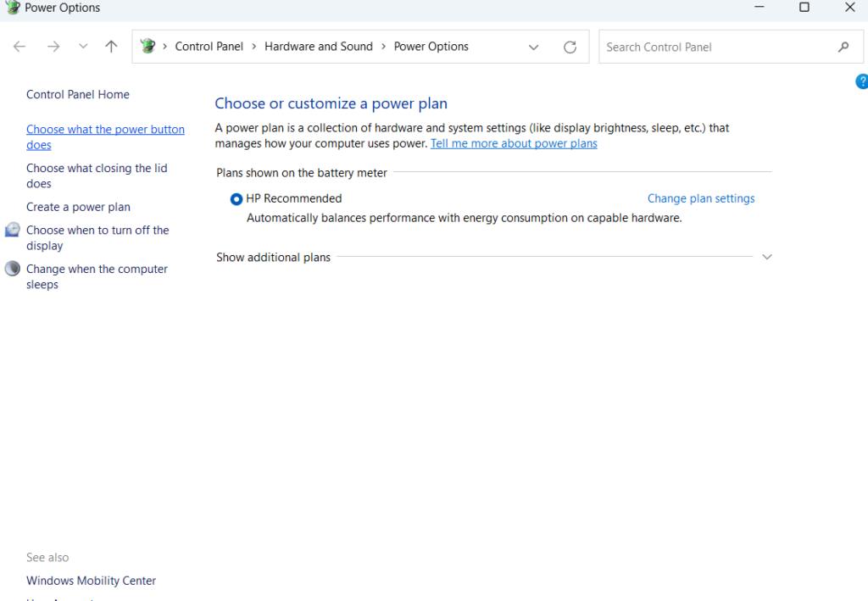This screenshot has height=601, width=868.
Task: Open Control Panel Home link
Action: click(x=78, y=95)
